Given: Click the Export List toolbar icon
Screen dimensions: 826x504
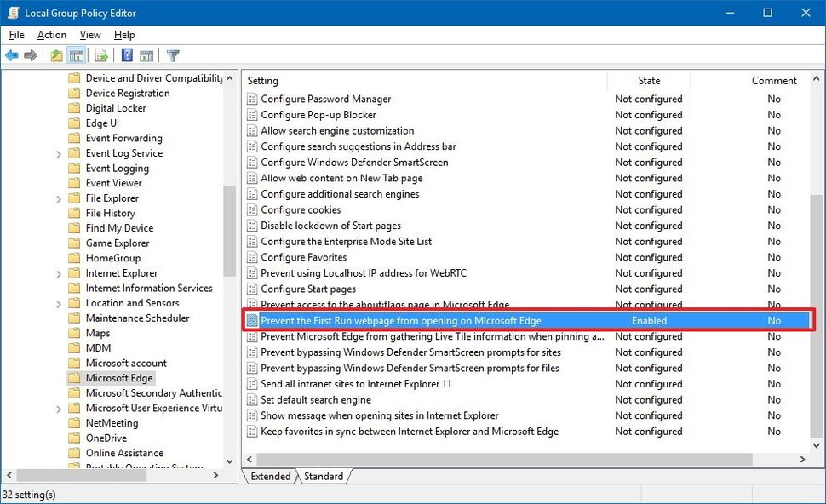Looking at the screenshot, I should (101, 55).
